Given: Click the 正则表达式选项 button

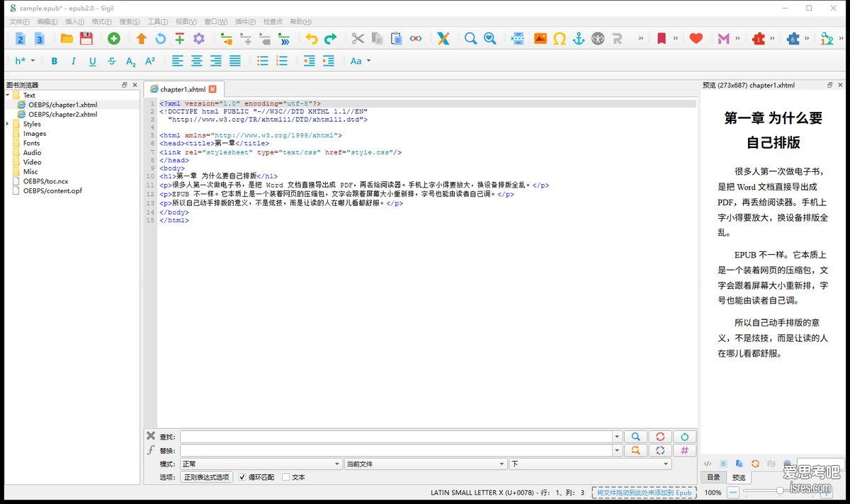Looking at the screenshot, I should point(207,477).
